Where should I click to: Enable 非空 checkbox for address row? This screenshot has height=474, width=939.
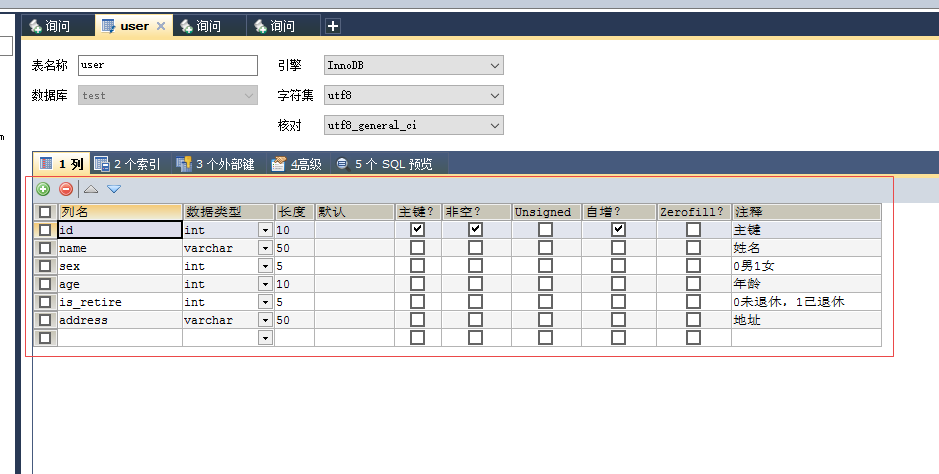pos(475,319)
